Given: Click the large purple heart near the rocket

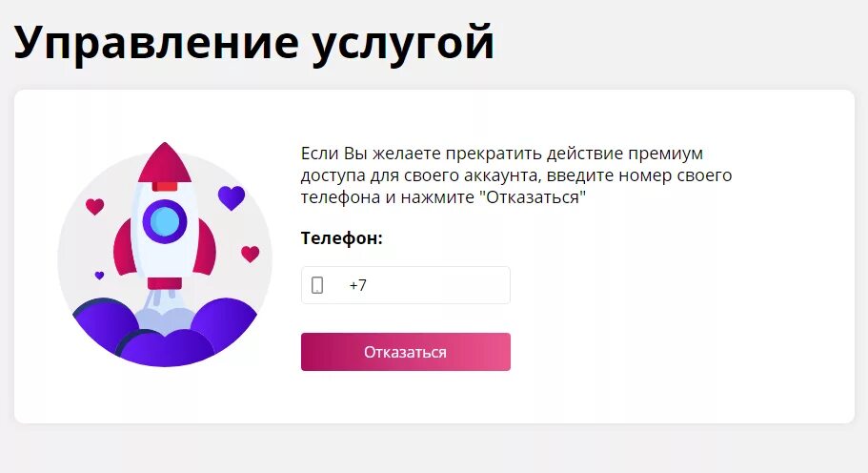Looking at the screenshot, I should (x=232, y=197).
